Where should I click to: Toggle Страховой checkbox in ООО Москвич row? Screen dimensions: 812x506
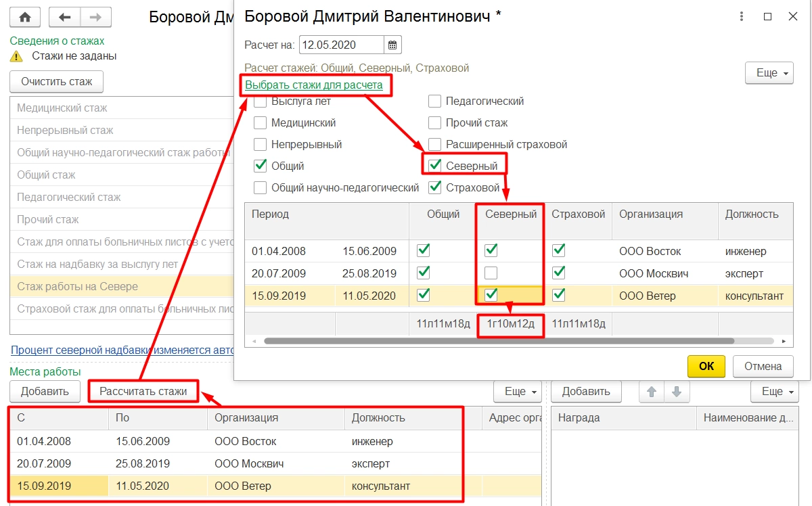(x=559, y=273)
